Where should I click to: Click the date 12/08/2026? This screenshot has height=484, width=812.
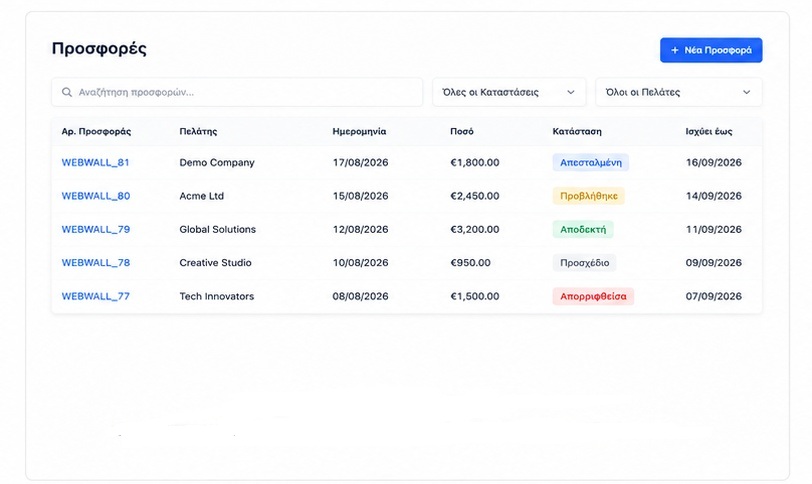click(360, 229)
